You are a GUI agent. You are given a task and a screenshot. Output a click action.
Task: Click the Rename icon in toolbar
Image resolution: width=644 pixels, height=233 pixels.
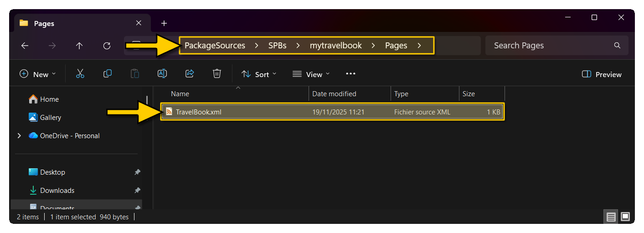[162, 74]
